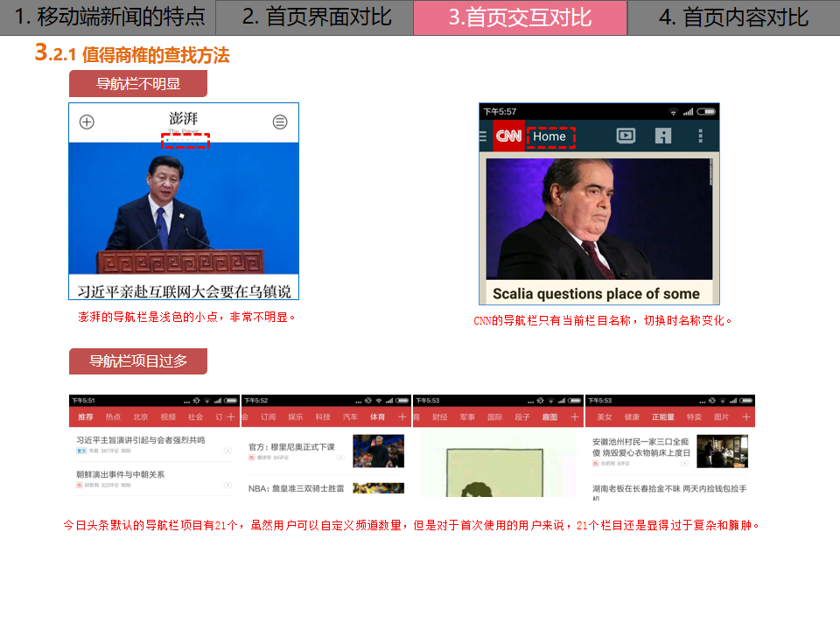Viewport: 840px width, 630px height.
Task: Open news 习近平主旨演讲引起与会者强烈共鸣
Action: coord(141,440)
